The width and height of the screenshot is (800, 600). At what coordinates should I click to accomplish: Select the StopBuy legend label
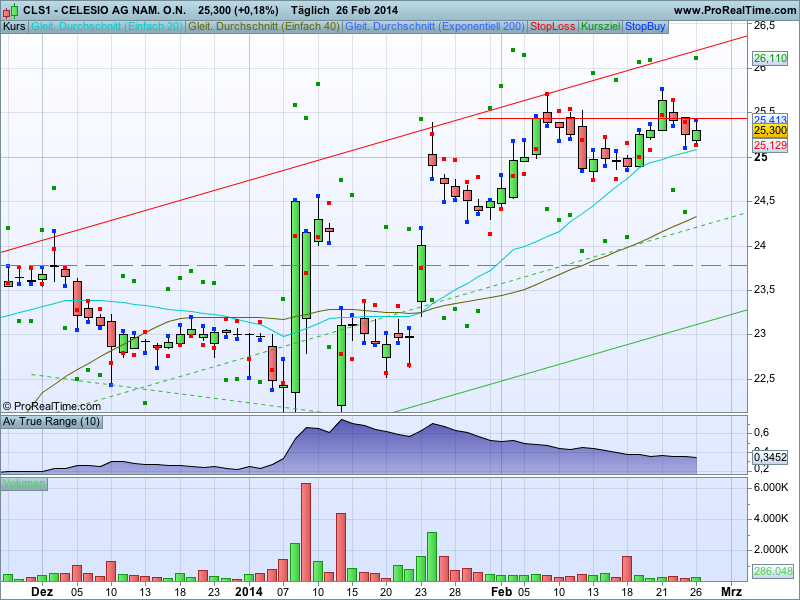644,26
